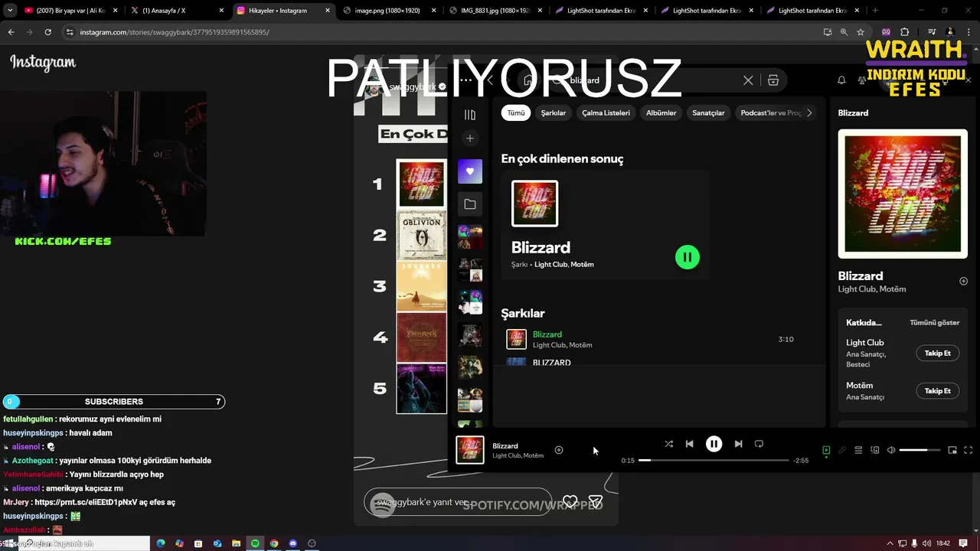Open the Instagram logo home link
980x551 pixels.
43,63
